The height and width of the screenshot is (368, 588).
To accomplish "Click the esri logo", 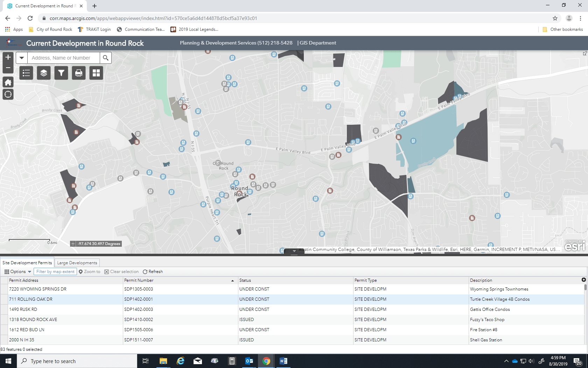I will pos(575,245).
